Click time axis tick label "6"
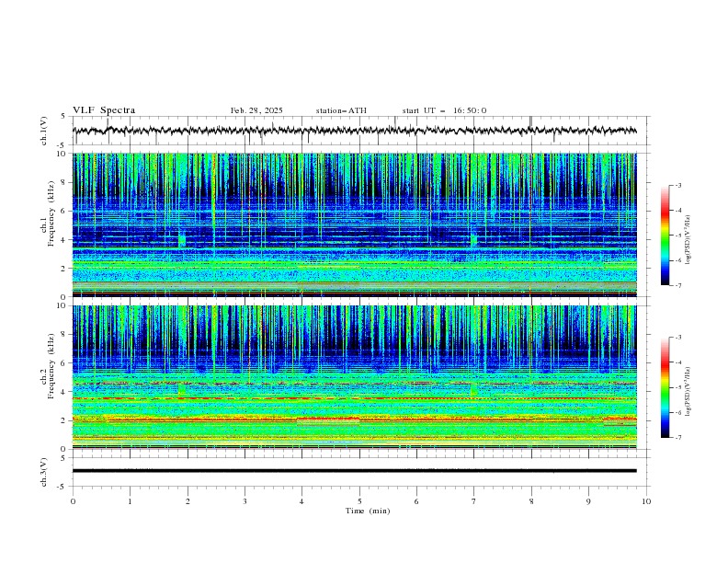This screenshot has width=728, height=563. pos(416,501)
